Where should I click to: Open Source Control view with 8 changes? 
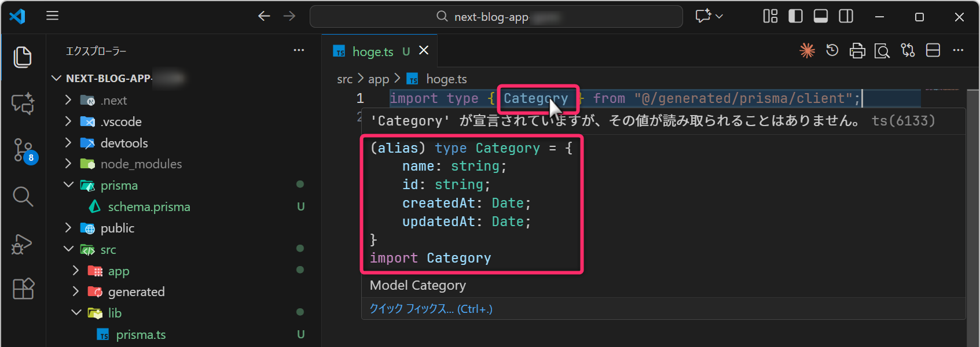[x=23, y=150]
